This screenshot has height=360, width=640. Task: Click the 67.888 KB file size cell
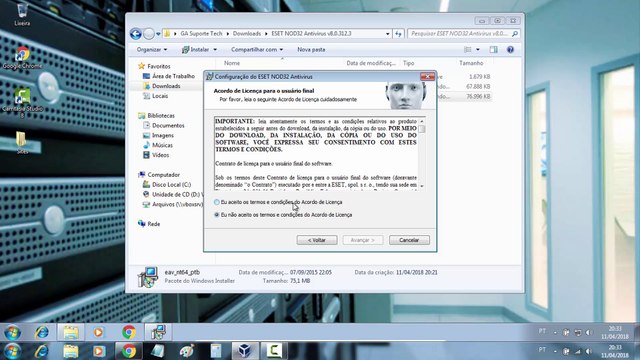478,87
